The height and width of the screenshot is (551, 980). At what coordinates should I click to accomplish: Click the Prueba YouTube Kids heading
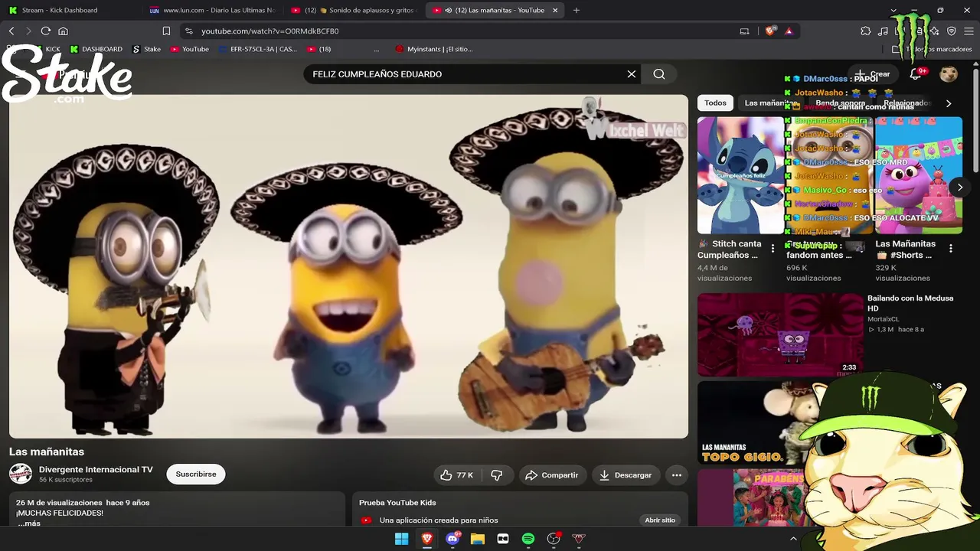click(x=397, y=503)
